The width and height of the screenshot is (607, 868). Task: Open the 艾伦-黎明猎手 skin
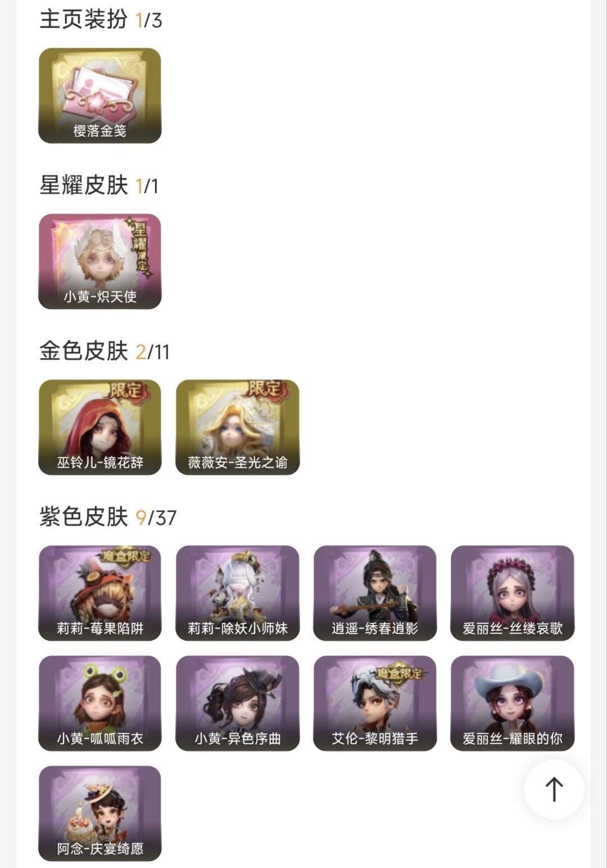(375, 703)
